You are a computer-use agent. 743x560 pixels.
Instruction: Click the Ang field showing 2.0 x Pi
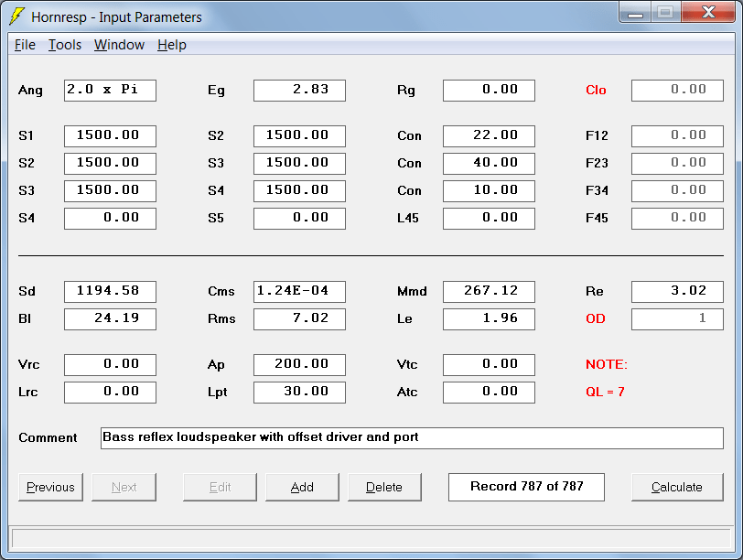point(110,91)
